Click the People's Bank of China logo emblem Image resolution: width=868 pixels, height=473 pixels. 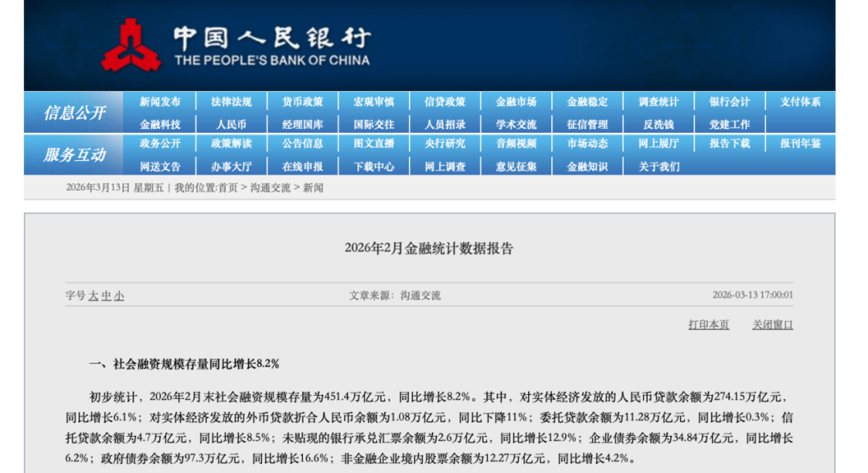(x=131, y=44)
